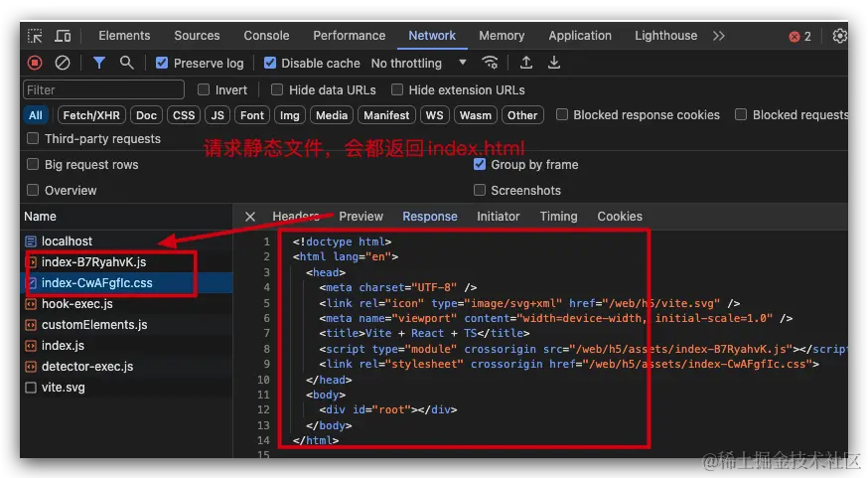Open the Application panel
This screenshot has width=868, height=478.
(580, 36)
